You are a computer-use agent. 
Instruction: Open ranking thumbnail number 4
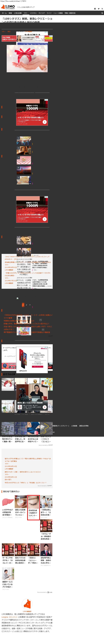tap(24, 170)
